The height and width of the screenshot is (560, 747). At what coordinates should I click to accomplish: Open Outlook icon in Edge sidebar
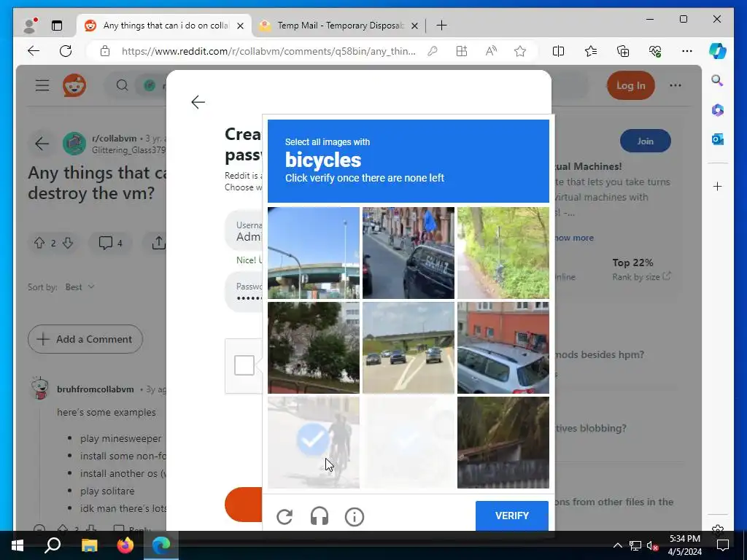tap(718, 139)
